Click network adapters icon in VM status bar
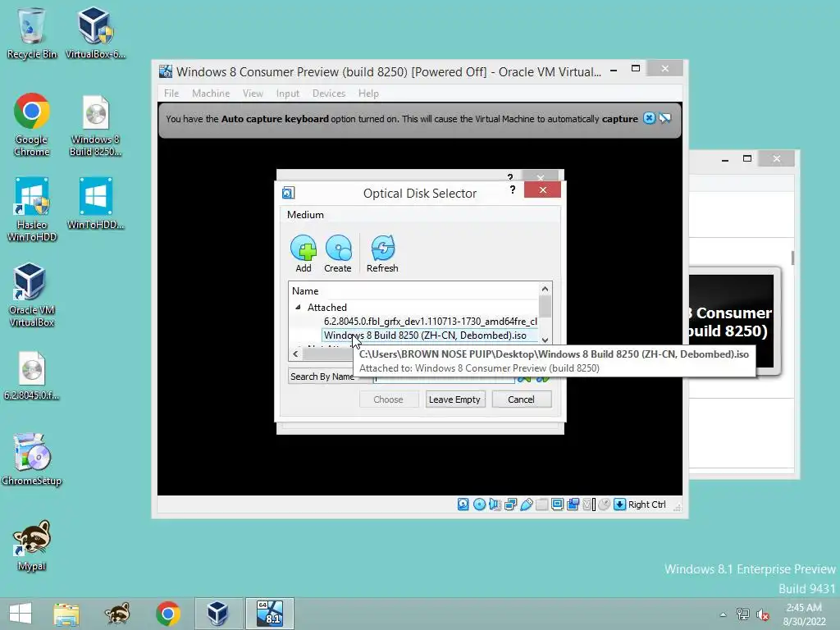 510,504
